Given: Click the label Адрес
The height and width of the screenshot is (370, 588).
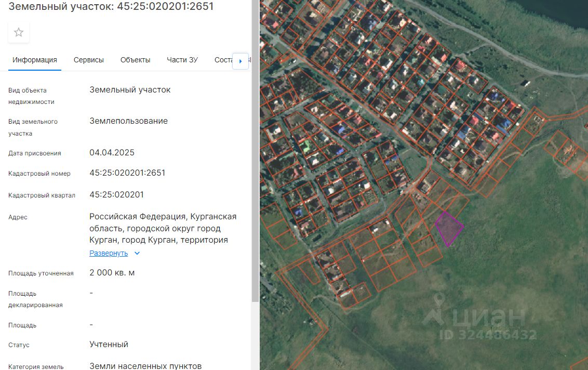Looking at the screenshot, I should tap(18, 217).
